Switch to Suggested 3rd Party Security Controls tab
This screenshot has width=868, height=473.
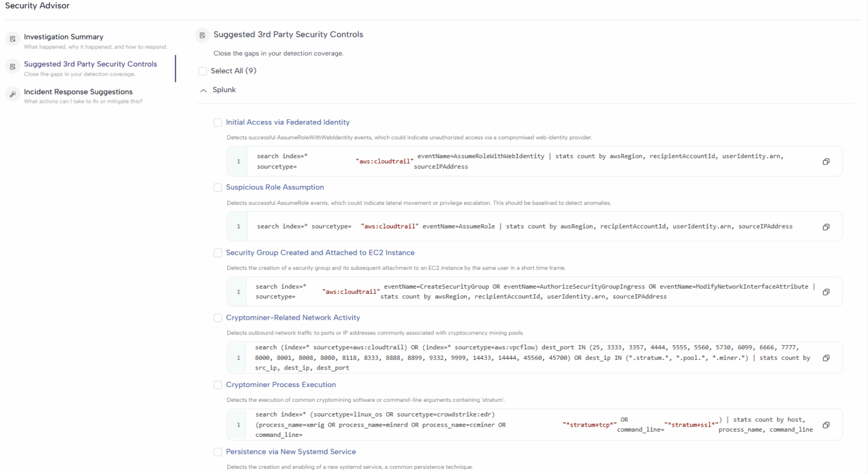(90, 68)
